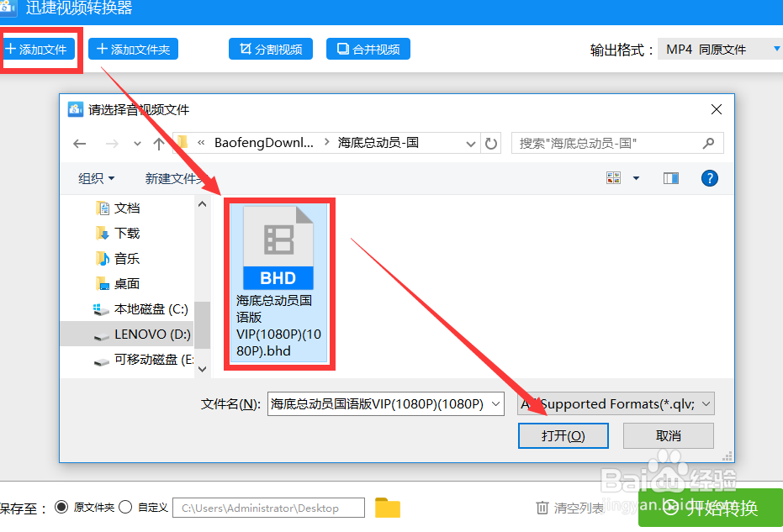Expand the 输出格式 MP4 同原文件 dropdown

coord(720,49)
